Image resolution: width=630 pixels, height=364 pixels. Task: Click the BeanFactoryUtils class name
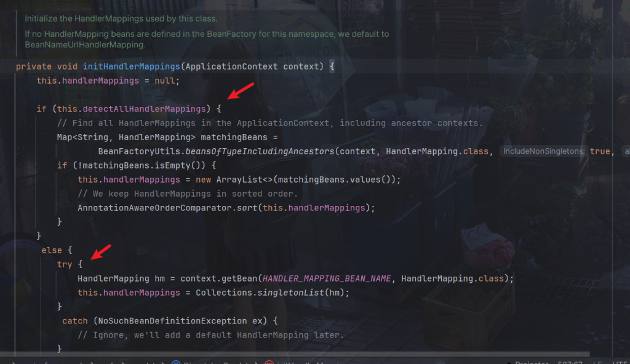click(134, 151)
